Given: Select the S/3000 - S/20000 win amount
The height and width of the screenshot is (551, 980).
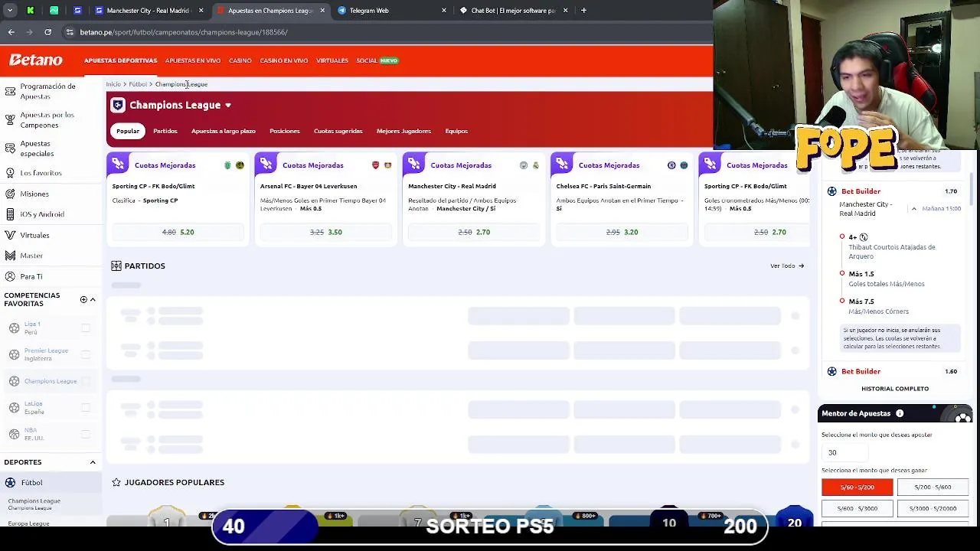Looking at the screenshot, I should [933, 508].
